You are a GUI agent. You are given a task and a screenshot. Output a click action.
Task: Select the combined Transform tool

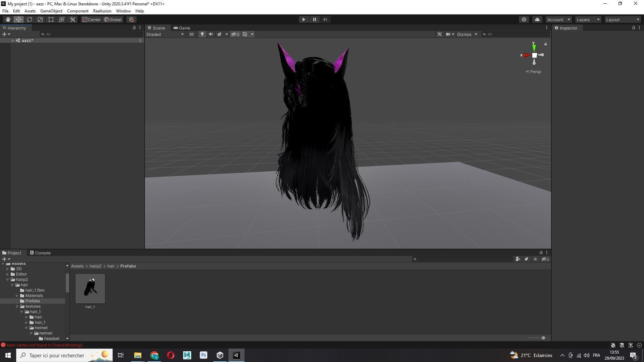click(61, 19)
